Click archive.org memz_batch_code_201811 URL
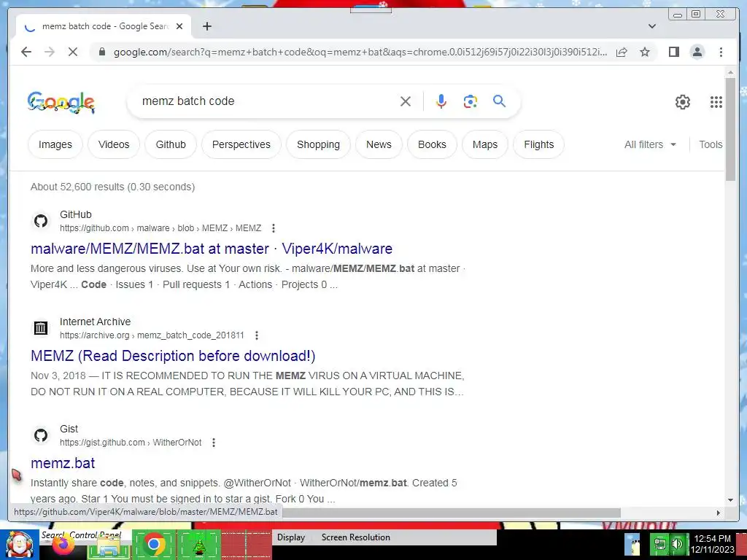The image size is (747, 560). pyautogui.click(x=152, y=335)
